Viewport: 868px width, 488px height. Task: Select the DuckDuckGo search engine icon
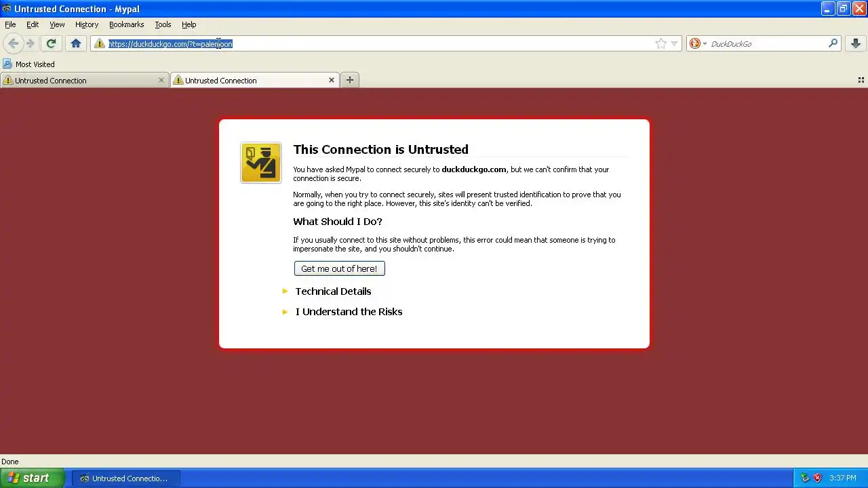(694, 43)
